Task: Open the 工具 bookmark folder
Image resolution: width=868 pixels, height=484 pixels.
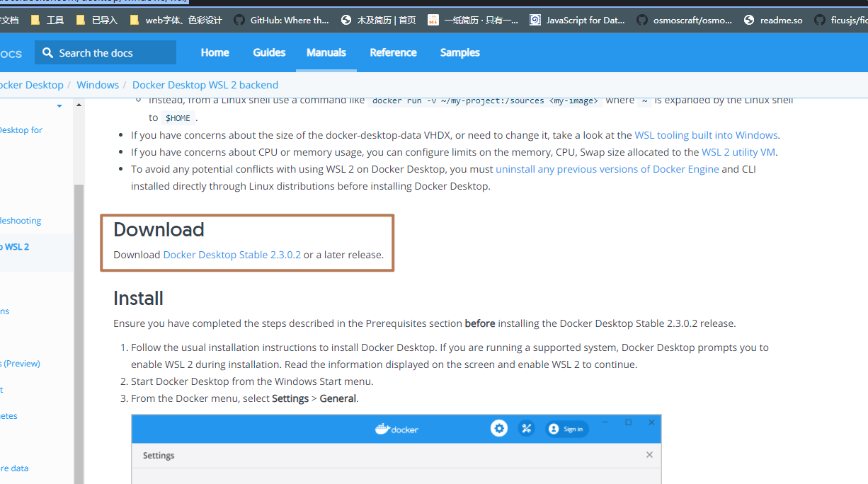Action: (47, 20)
